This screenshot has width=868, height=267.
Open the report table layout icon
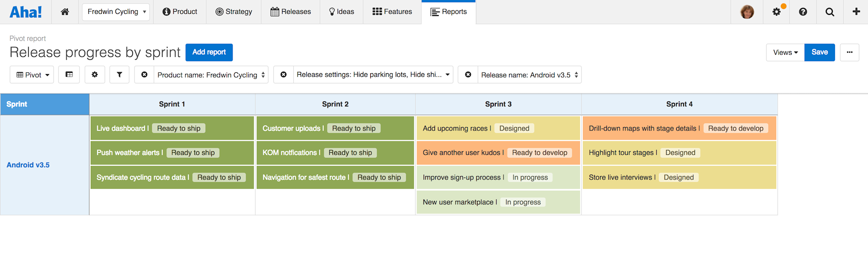(x=69, y=75)
